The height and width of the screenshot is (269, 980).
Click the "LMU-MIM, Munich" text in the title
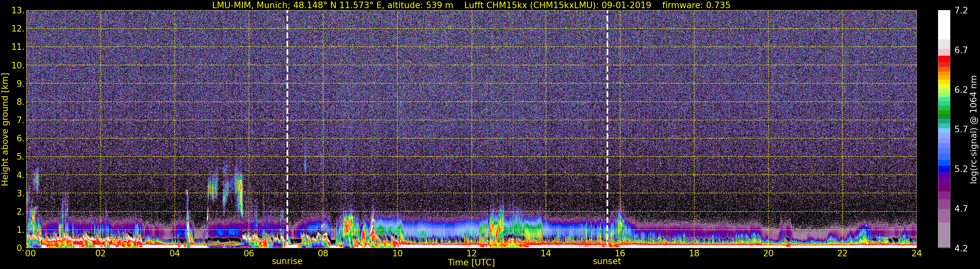tap(251, 5)
